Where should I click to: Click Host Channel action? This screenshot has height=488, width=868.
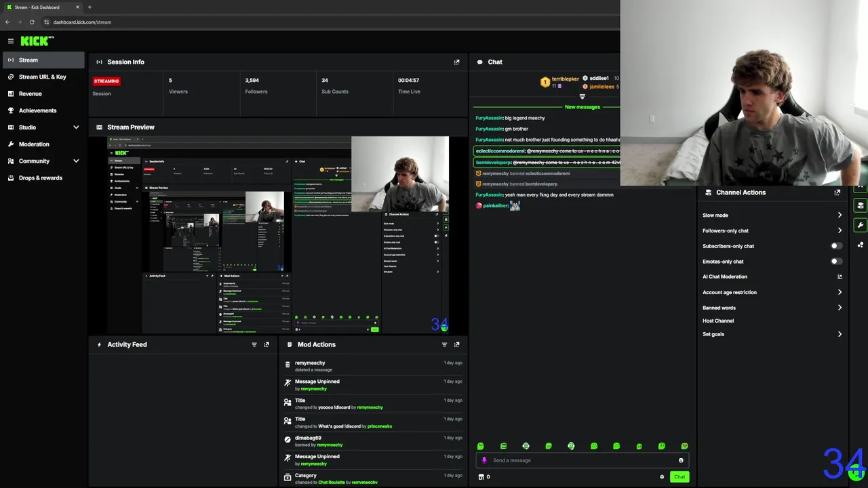click(718, 321)
